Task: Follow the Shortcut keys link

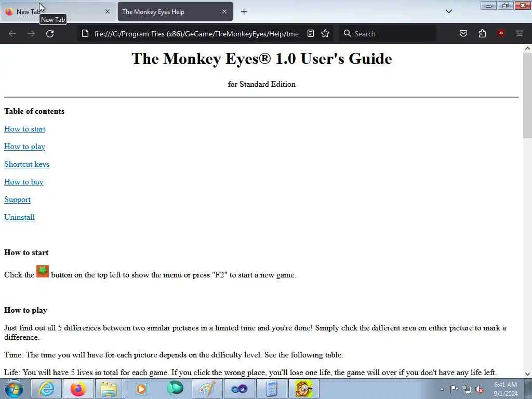Action: [27, 164]
